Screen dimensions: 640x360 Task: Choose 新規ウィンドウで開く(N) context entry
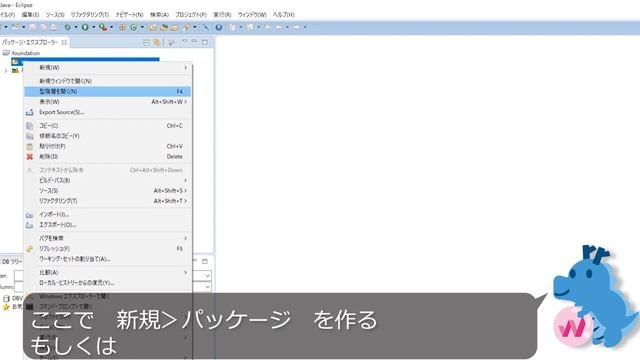pyautogui.click(x=108, y=81)
